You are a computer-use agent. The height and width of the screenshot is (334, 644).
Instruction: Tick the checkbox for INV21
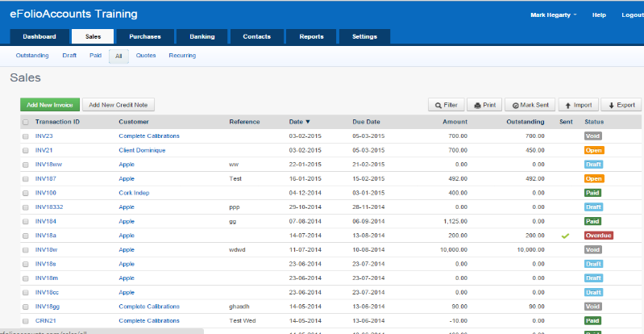point(26,151)
